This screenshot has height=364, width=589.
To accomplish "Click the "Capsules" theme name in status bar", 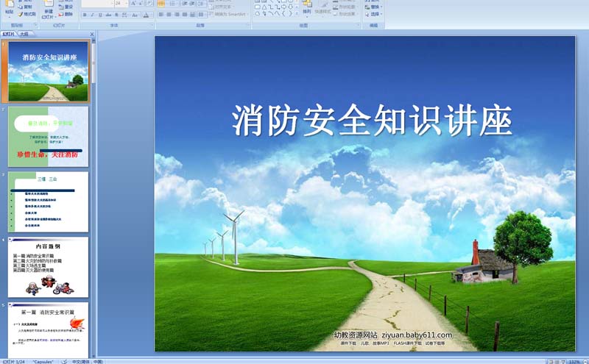I will pyautogui.click(x=43, y=362).
